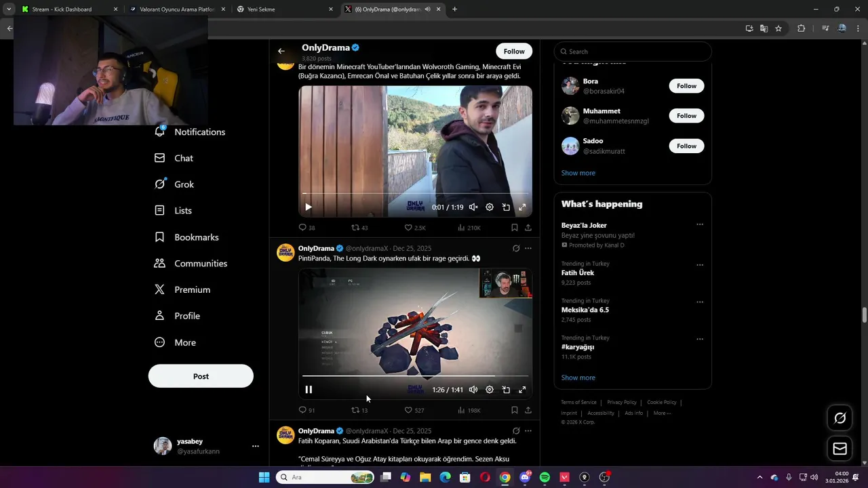Bookmark the PintiPanda post
Screen dimensions: 868x488
[515, 410]
